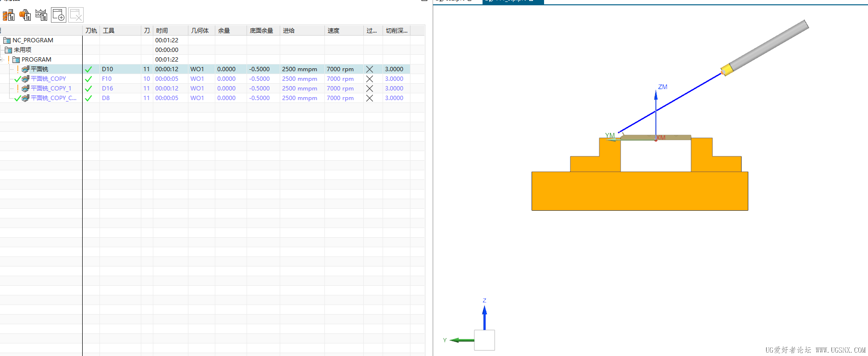Click the 平面铣_COPY_C... operation icon

point(25,98)
